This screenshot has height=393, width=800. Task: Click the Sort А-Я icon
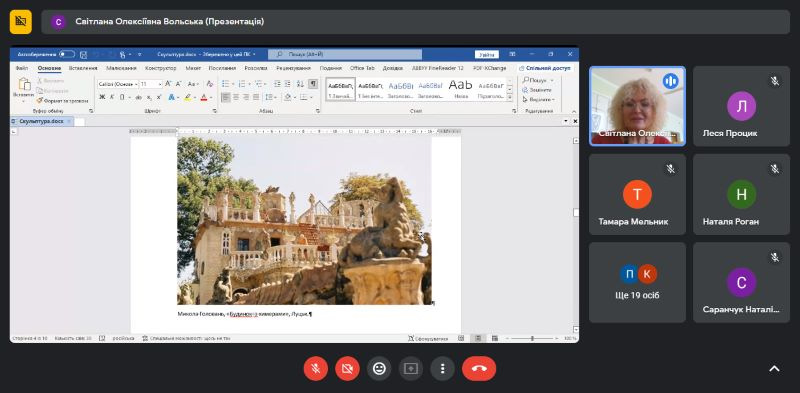tap(301, 84)
